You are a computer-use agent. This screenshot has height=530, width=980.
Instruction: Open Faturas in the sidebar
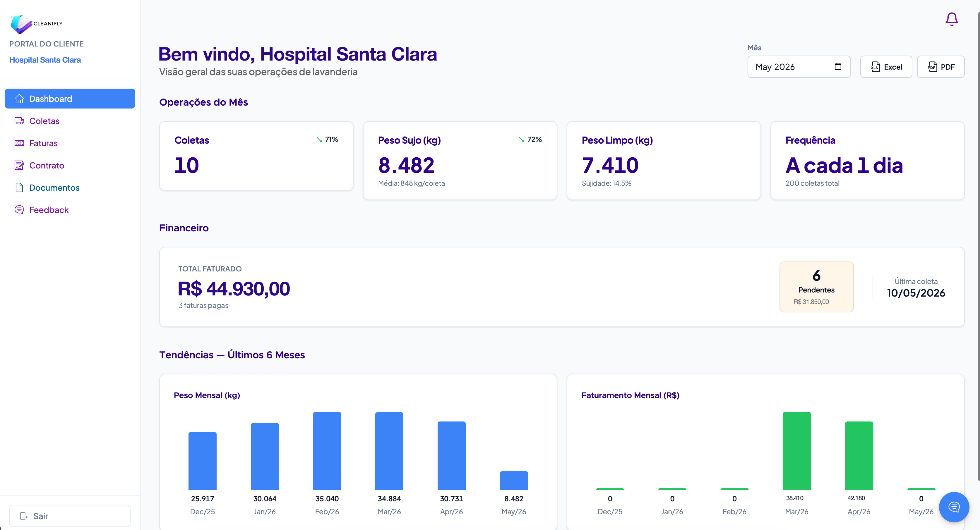pos(70,143)
